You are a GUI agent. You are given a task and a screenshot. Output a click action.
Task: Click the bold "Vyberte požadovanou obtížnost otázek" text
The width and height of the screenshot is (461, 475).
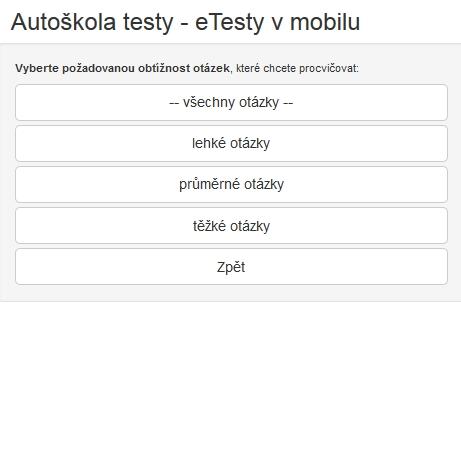pyautogui.click(x=122, y=68)
